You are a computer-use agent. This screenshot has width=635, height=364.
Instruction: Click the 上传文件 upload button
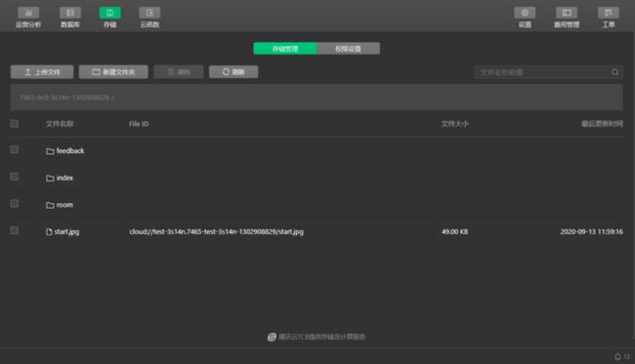[x=42, y=72]
